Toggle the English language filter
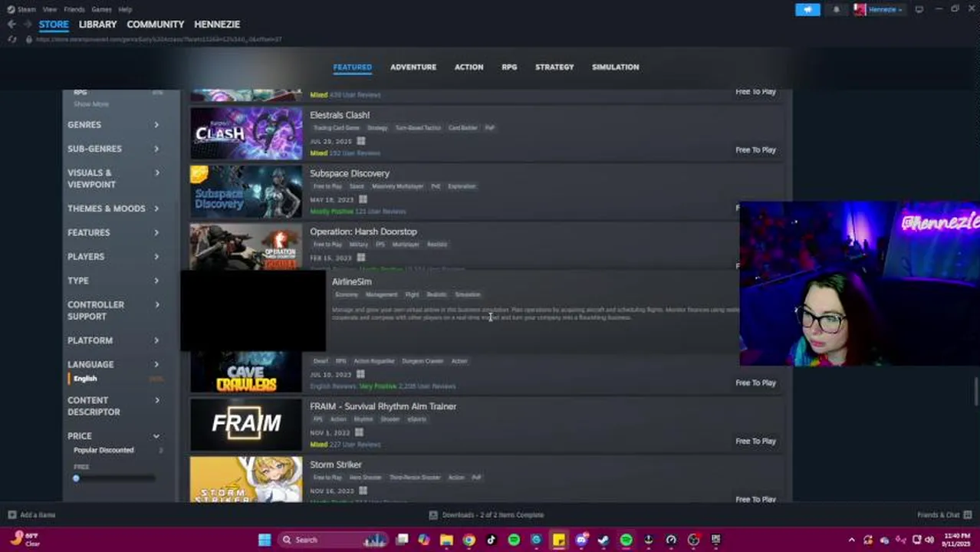This screenshot has height=552, width=980. click(x=85, y=379)
